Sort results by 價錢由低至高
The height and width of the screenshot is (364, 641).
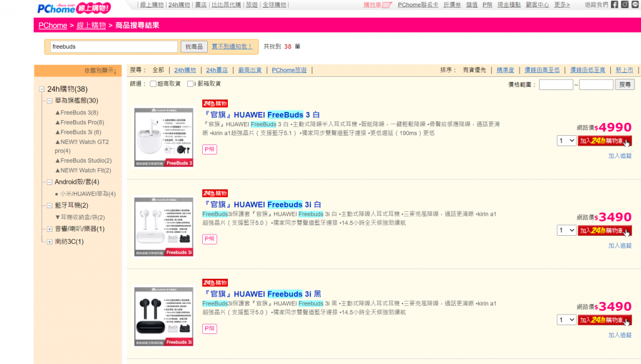tap(587, 70)
